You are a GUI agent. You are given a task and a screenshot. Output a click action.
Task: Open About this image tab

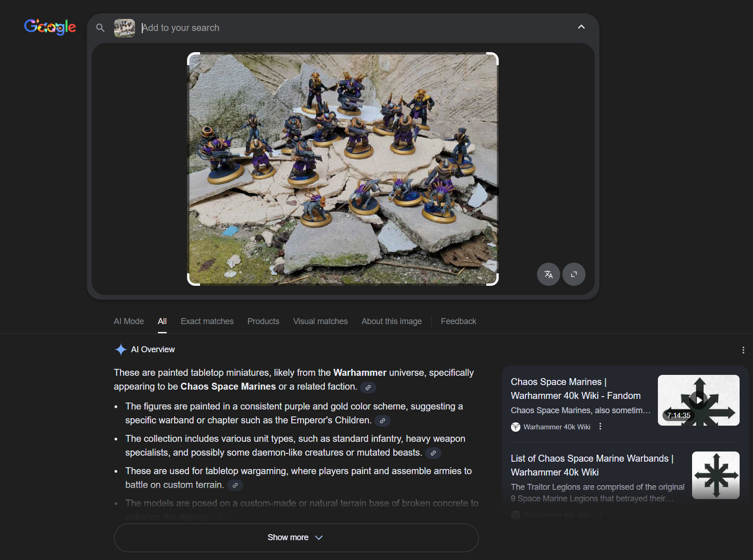(392, 321)
